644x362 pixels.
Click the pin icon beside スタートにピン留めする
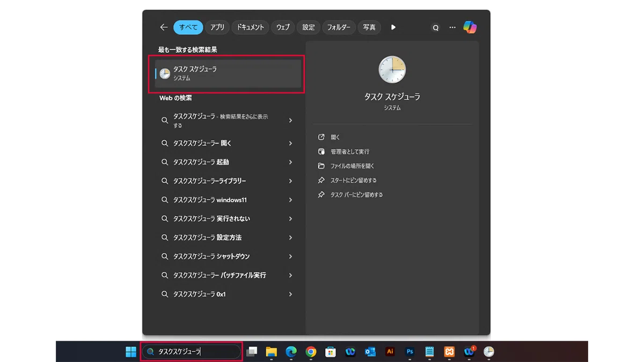coord(321,181)
